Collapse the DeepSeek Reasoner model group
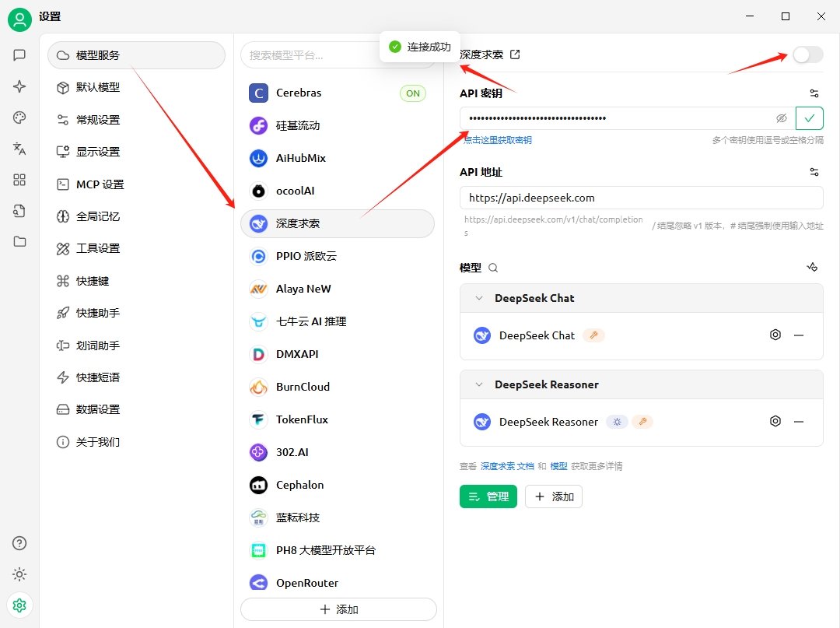The image size is (840, 628). 479,384
